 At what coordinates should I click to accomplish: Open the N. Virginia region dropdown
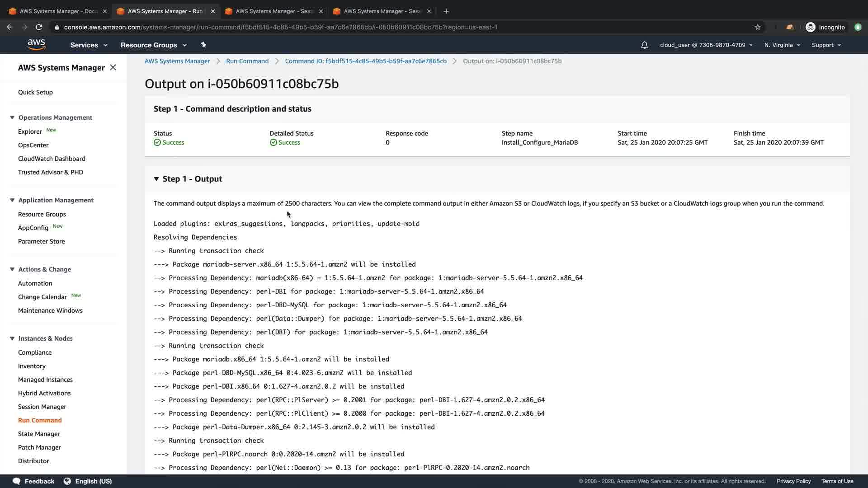[782, 45]
